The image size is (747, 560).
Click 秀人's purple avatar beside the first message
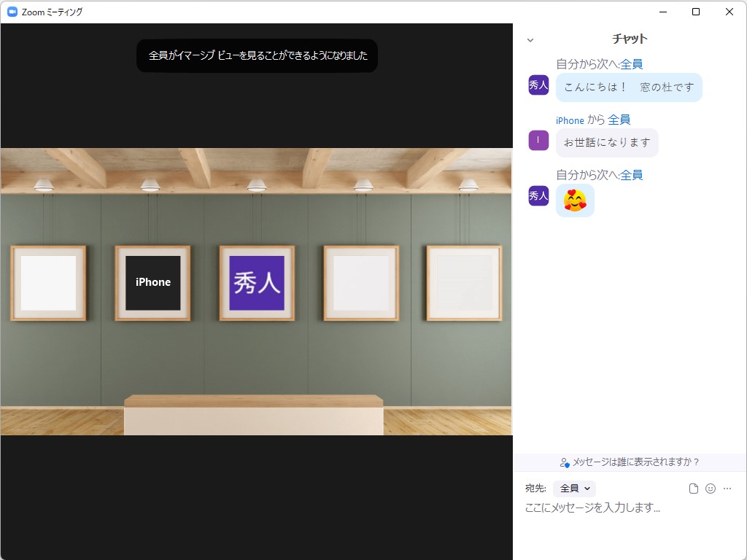(x=538, y=85)
